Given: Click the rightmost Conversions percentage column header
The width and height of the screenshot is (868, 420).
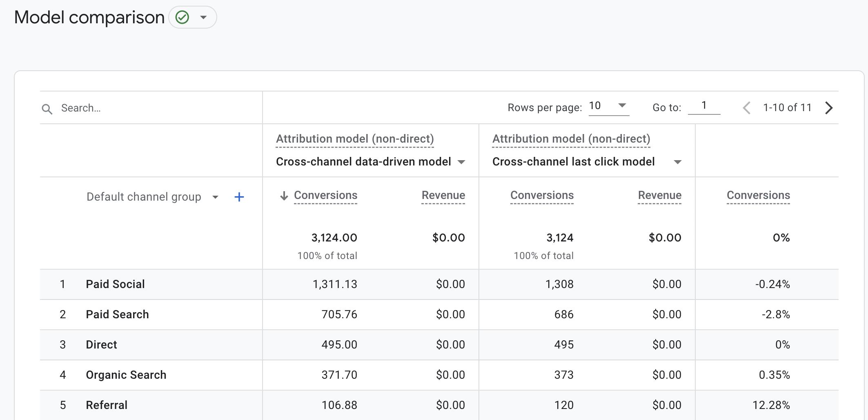Looking at the screenshot, I should 758,195.
